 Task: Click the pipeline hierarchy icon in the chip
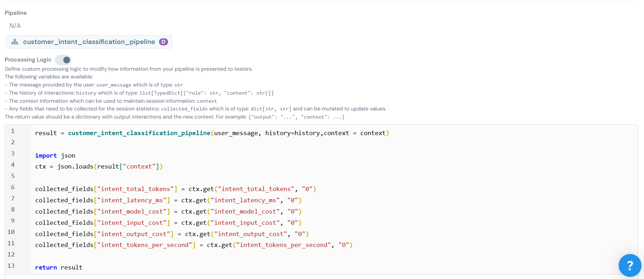15,42
